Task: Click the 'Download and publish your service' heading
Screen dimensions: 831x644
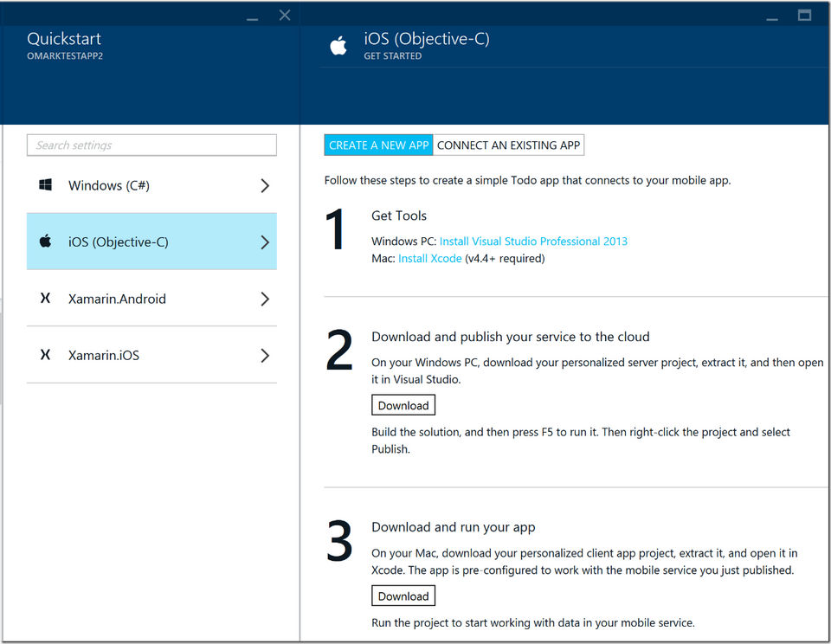Action: 511,337
